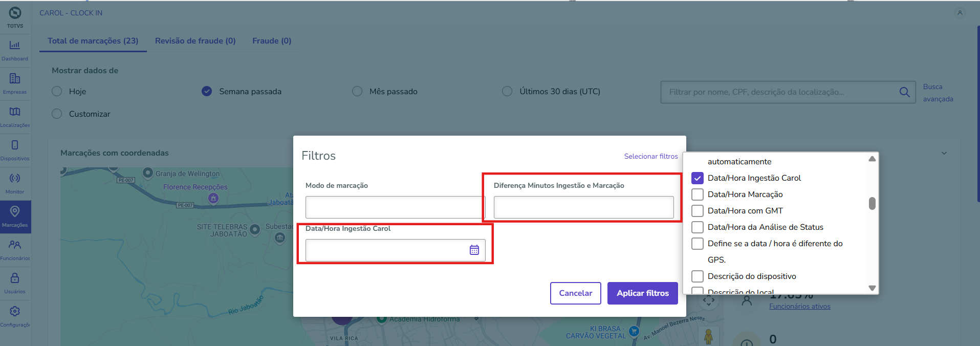This screenshot has width=980, height=346.
Task: Click the calendar icon in Data/Hora Ingestão Carol
Action: pyautogui.click(x=474, y=250)
